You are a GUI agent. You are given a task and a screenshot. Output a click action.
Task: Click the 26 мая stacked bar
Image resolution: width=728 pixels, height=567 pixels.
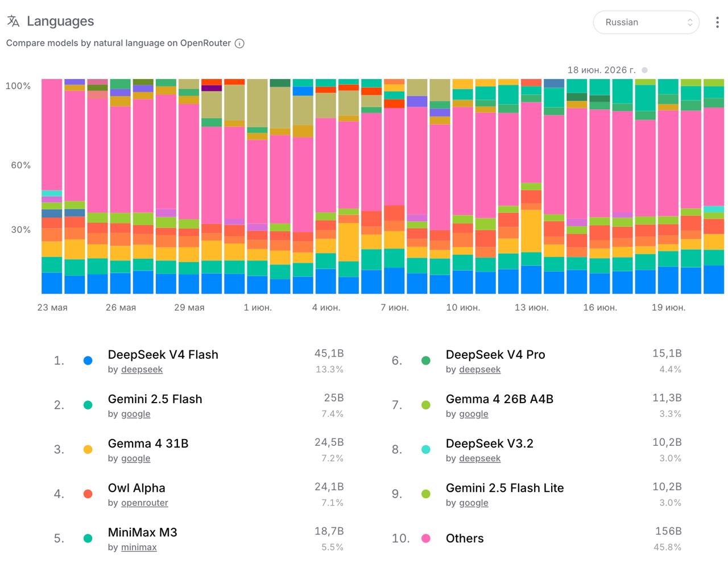point(120,187)
